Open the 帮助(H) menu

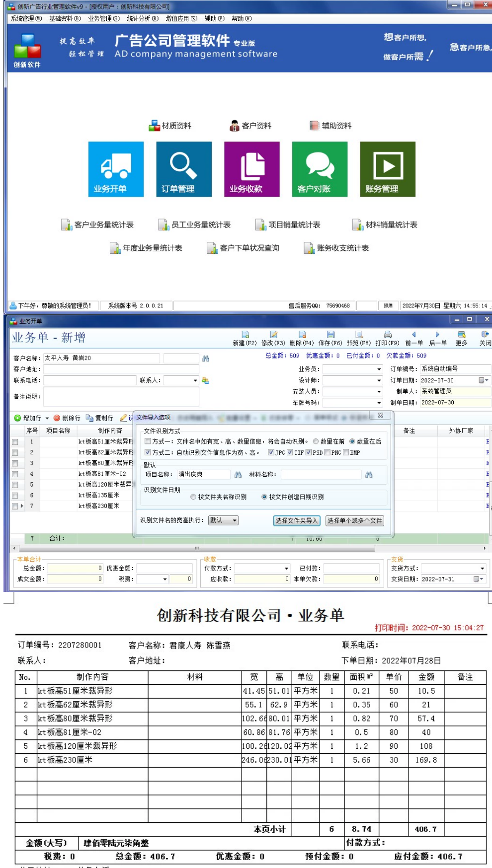click(242, 18)
